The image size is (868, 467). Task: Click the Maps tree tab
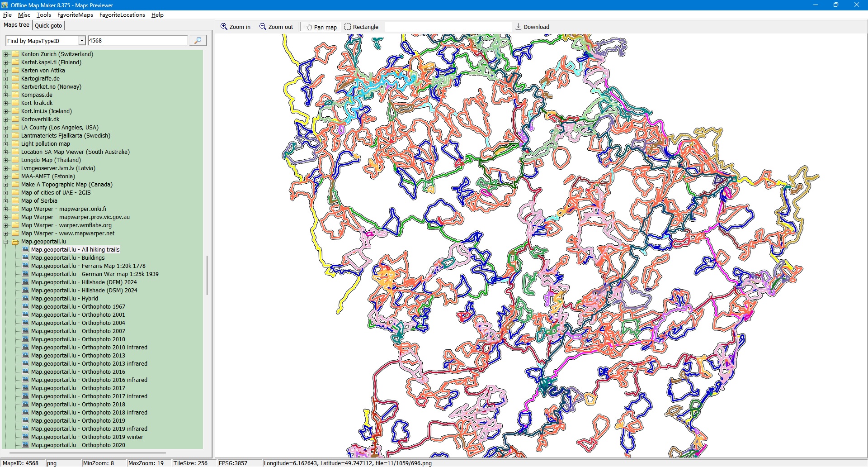16,25
